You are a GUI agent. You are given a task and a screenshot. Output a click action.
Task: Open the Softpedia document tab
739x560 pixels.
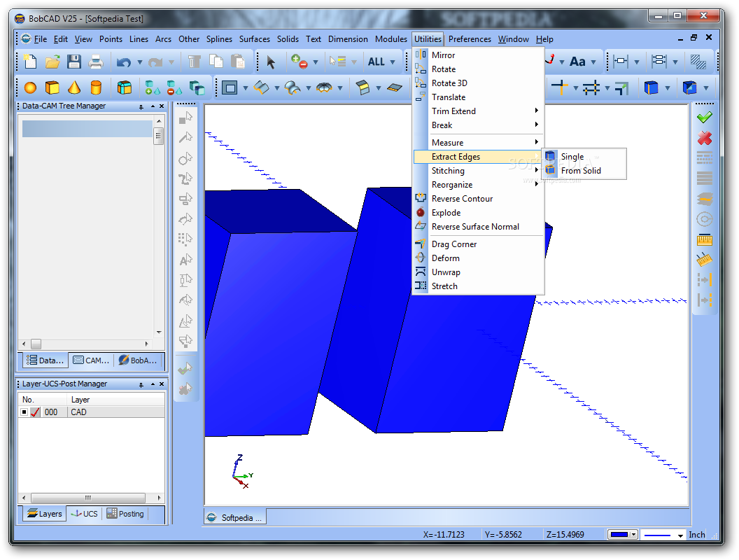tap(234, 517)
